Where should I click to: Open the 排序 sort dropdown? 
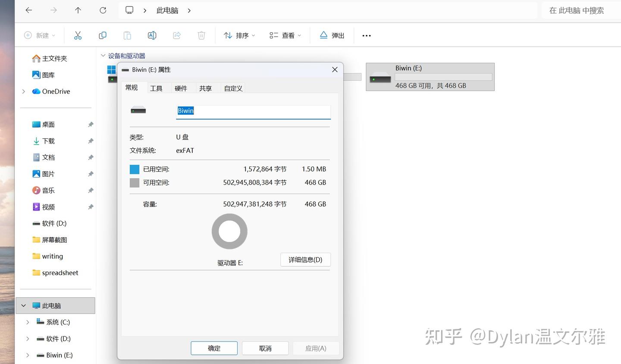tap(239, 35)
